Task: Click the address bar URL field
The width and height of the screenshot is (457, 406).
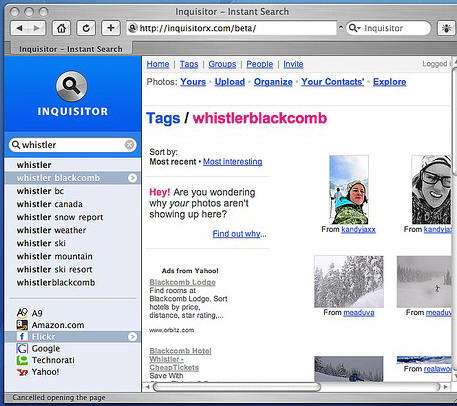Action: click(231, 28)
